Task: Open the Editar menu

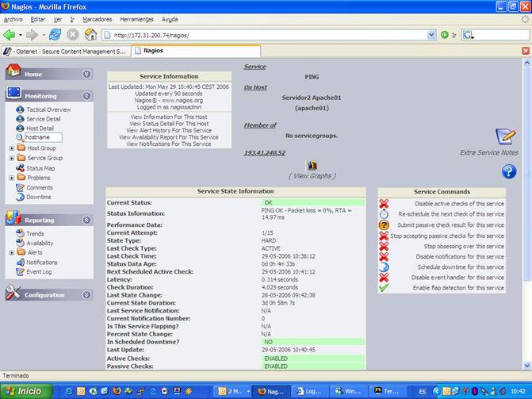Action: click(x=38, y=19)
